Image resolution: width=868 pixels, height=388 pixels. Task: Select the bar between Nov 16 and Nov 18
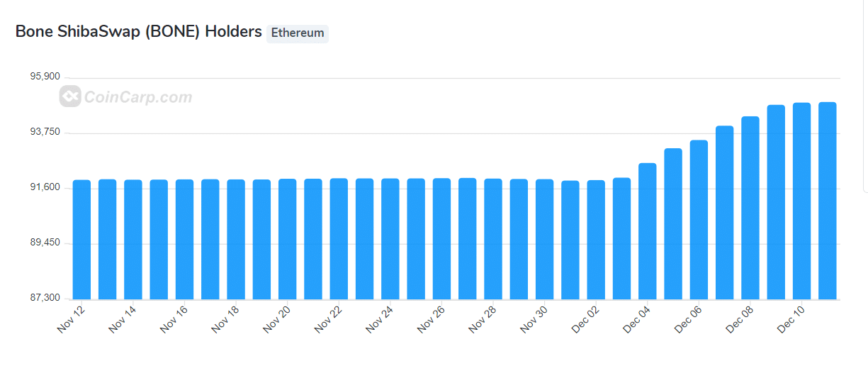tap(210, 239)
